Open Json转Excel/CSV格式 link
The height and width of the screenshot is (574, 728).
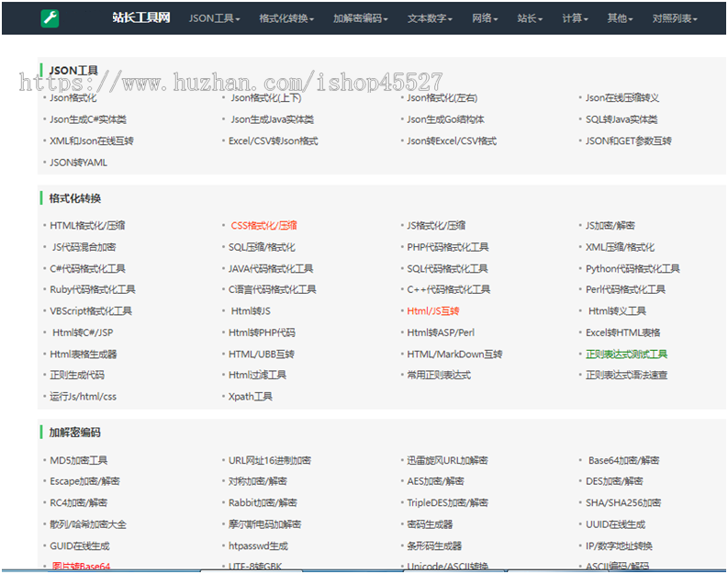click(452, 141)
